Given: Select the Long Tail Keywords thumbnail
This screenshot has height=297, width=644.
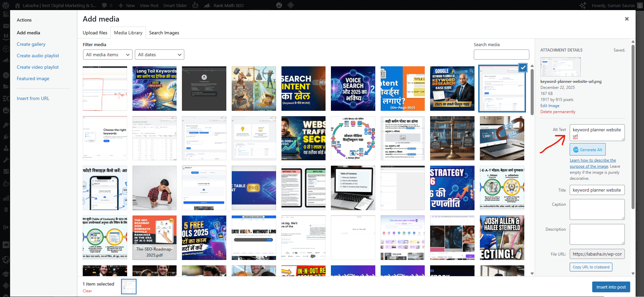Looking at the screenshot, I should (x=154, y=89).
